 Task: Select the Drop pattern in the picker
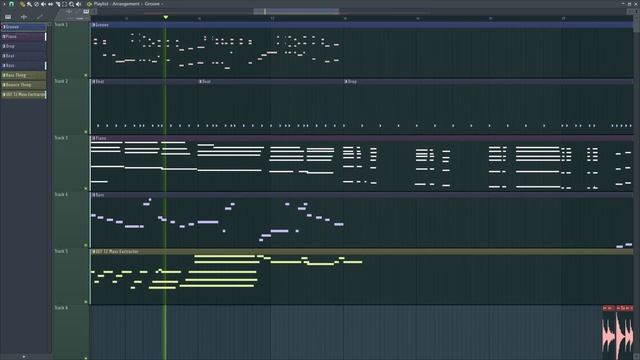(24, 46)
